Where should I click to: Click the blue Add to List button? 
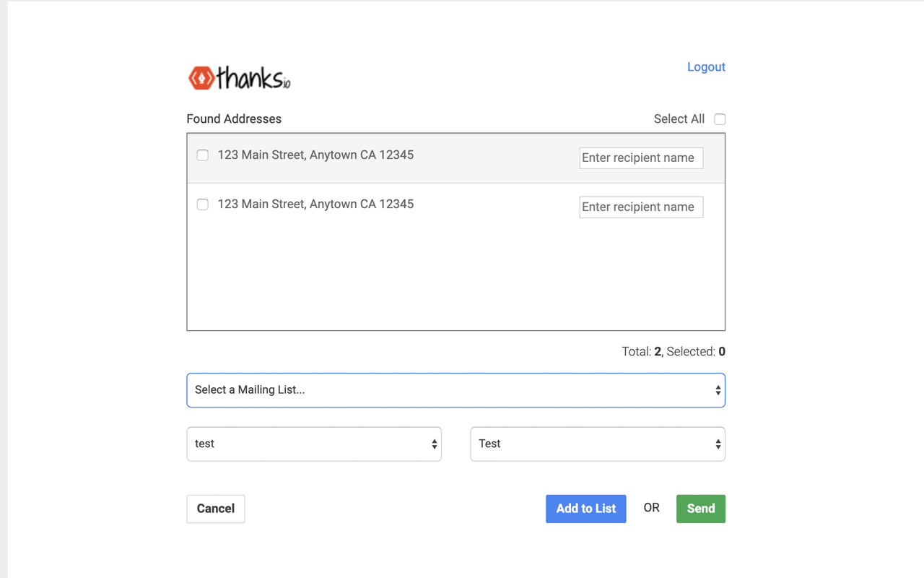point(585,509)
